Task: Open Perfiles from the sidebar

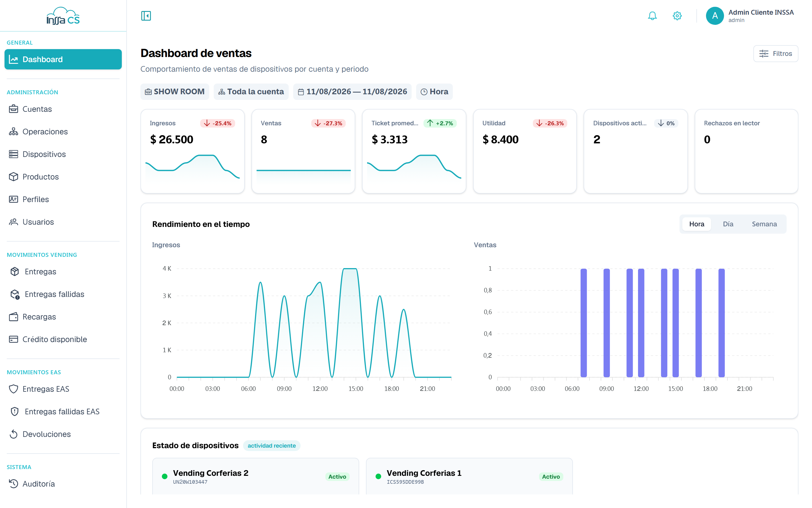Action: (63, 199)
